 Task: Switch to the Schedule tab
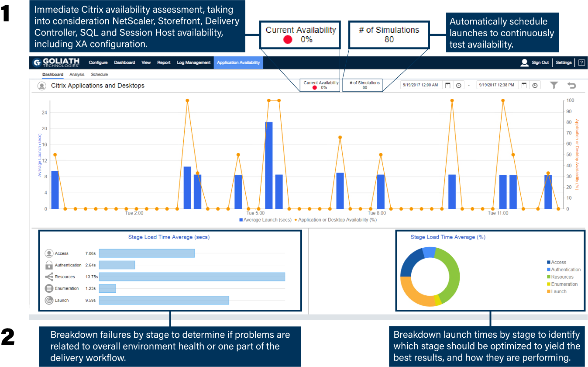(99, 74)
